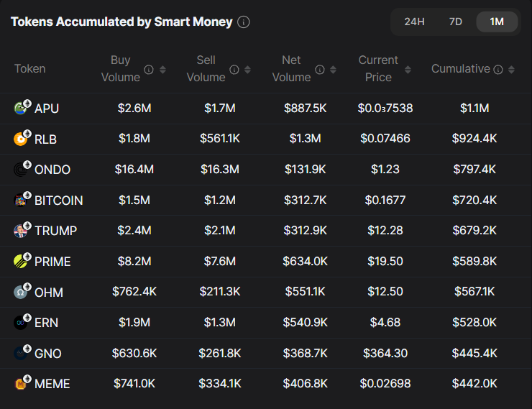This screenshot has height=409, width=532.
Task: Click the OHM token logo
Action: click(20, 292)
